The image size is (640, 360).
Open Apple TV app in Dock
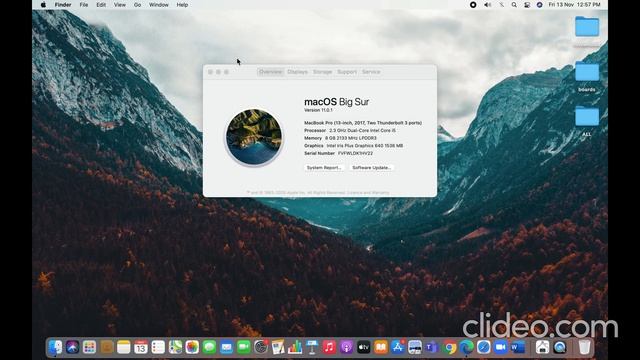(363, 347)
